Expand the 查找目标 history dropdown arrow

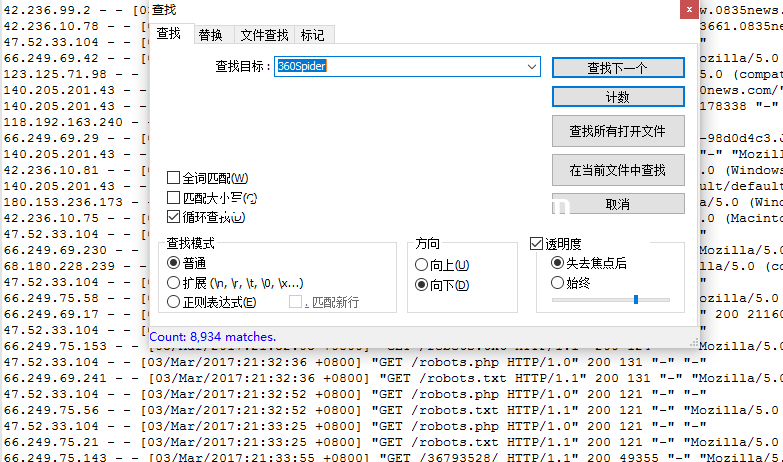[532, 67]
